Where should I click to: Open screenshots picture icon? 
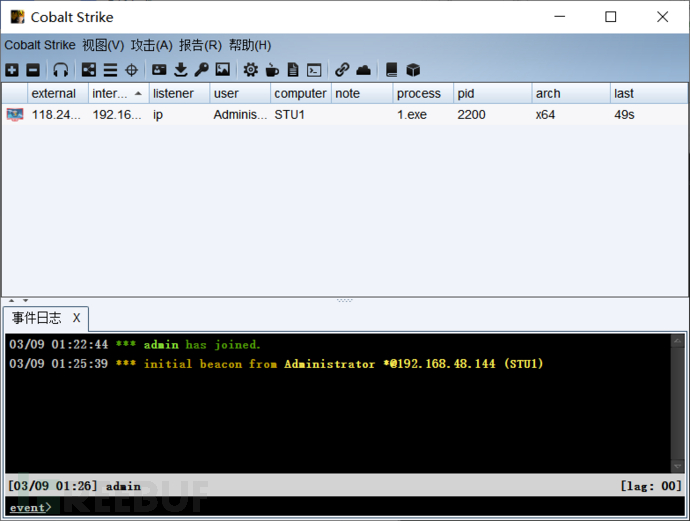[223, 70]
